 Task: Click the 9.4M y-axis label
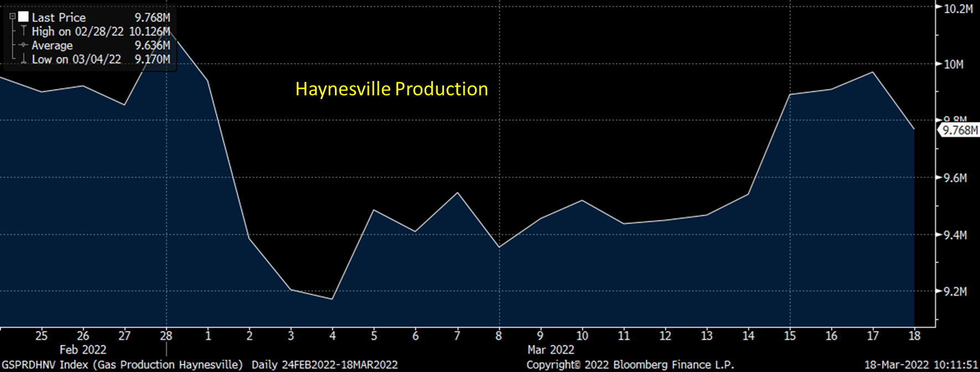coord(955,235)
